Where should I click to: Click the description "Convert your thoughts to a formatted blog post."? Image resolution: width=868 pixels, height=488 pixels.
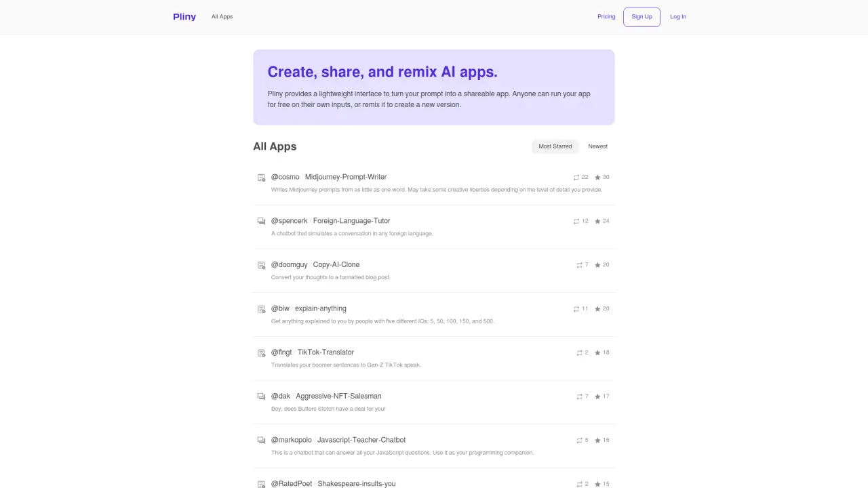click(x=331, y=277)
